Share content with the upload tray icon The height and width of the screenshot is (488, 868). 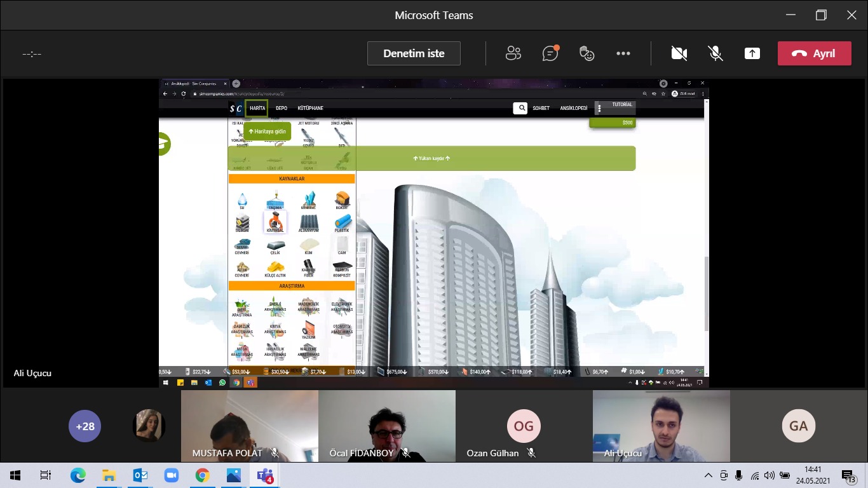click(x=752, y=53)
